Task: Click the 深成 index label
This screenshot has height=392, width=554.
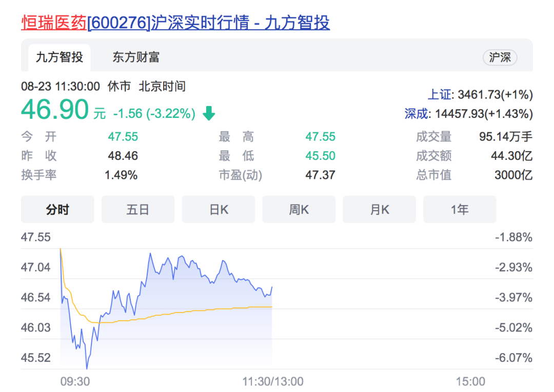Action: point(416,114)
